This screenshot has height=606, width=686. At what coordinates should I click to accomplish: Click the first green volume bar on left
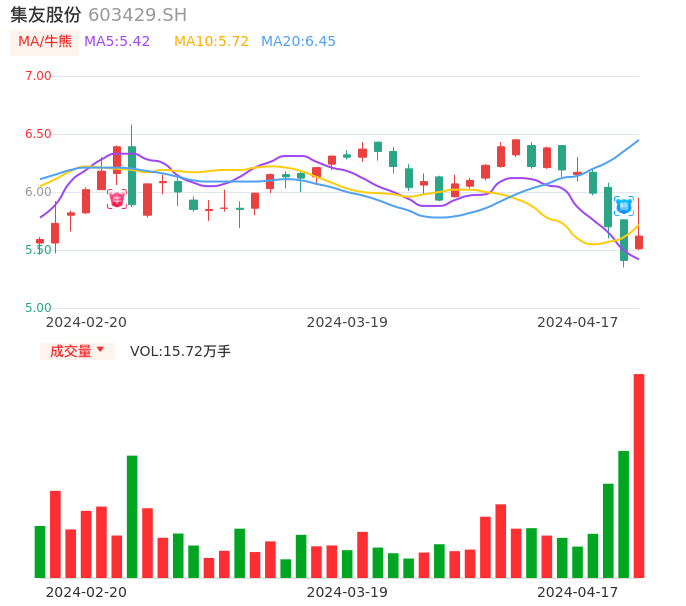40,551
